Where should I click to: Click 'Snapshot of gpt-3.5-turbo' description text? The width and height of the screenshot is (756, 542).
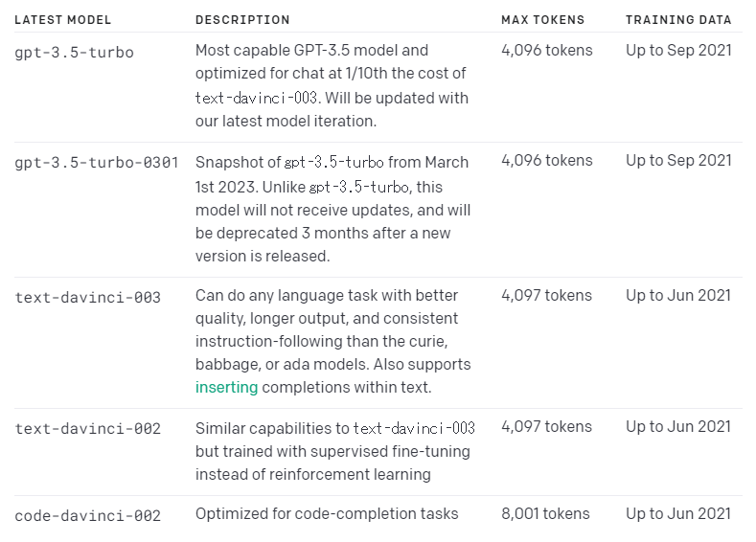(x=289, y=163)
